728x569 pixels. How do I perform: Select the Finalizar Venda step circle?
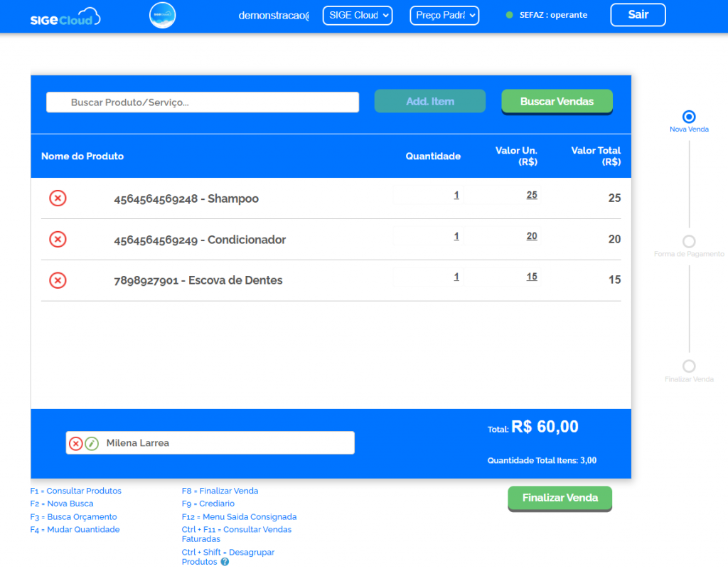coord(689,366)
